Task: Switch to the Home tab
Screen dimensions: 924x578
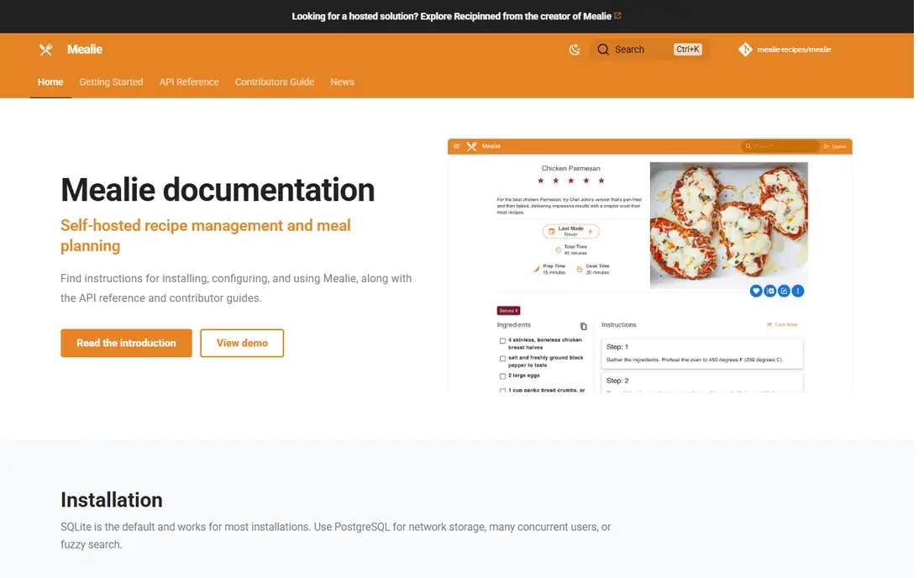Action: [50, 81]
